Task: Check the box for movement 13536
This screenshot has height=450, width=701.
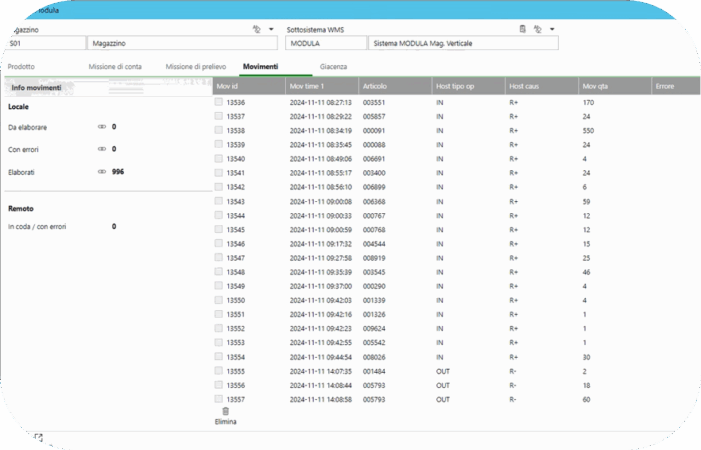Action: [219, 102]
